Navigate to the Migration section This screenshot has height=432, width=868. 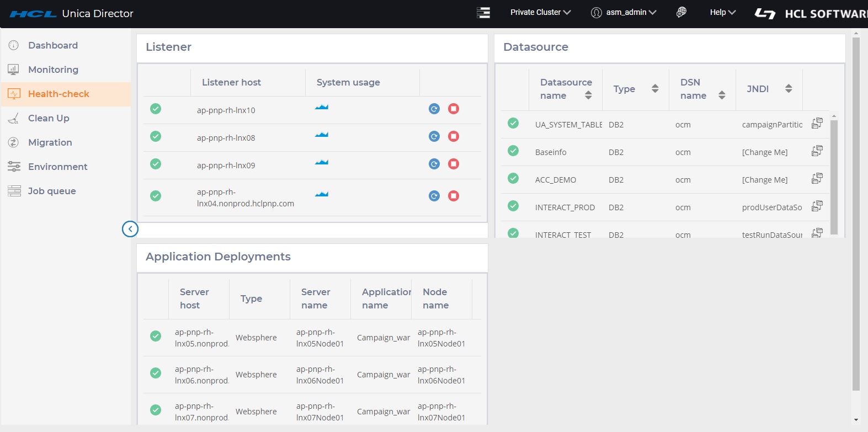pos(50,142)
